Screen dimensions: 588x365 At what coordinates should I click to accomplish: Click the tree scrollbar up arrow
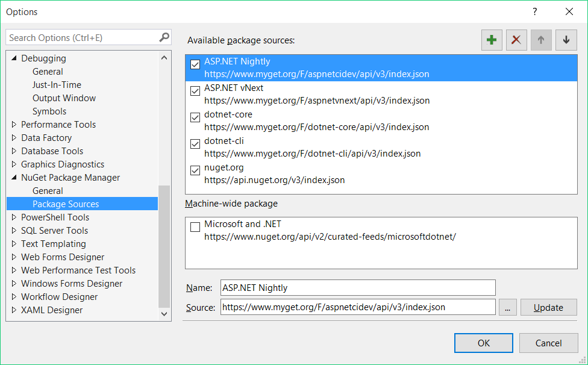164,58
